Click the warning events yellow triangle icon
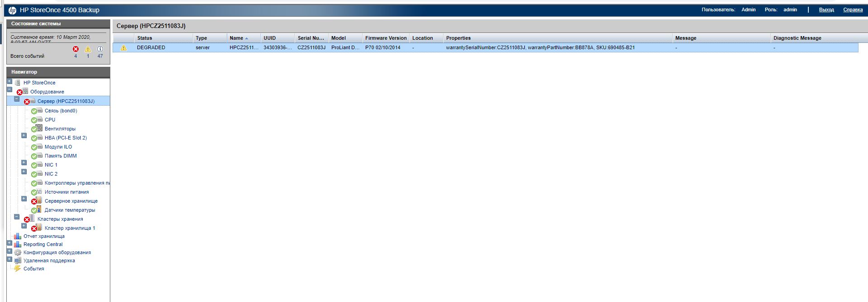The width and height of the screenshot is (868, 302). click(x=88, y=49)
